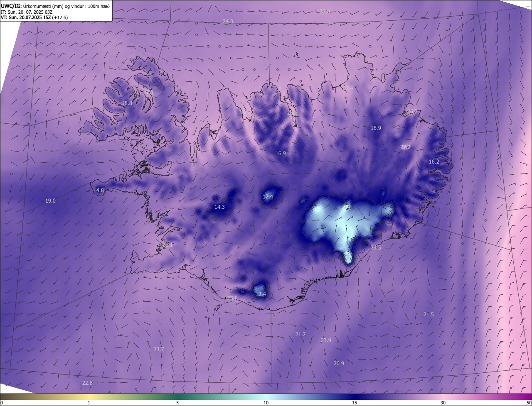
Task: Click the 21.5 value label on the map
Action: (x=429, y=314)
